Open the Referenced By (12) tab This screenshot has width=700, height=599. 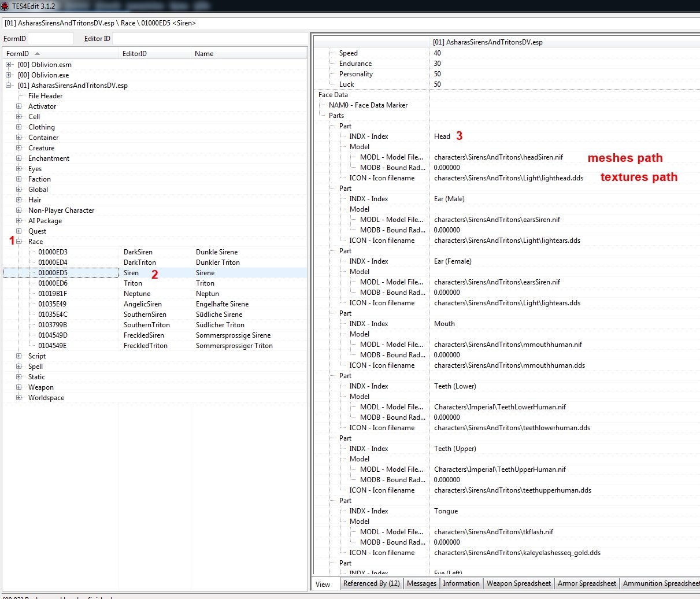[372, 583]
